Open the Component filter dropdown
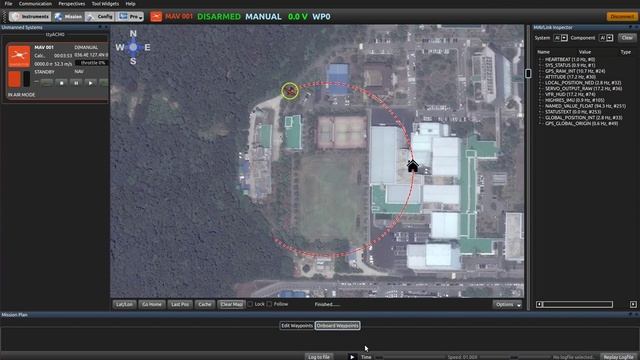The height and width of the screenshot is (360, 640). click(x=606, y=38)
